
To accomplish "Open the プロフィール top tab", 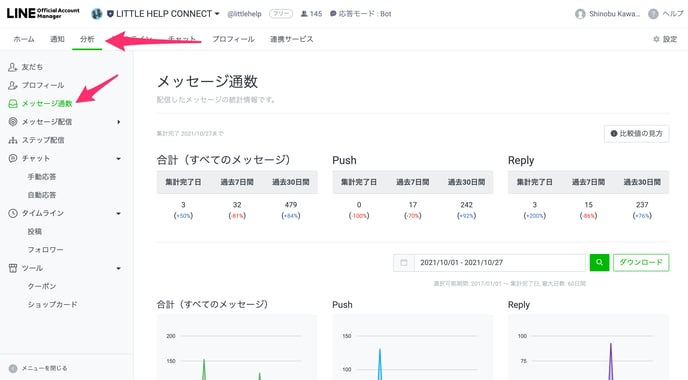I will tap(233, 39).
